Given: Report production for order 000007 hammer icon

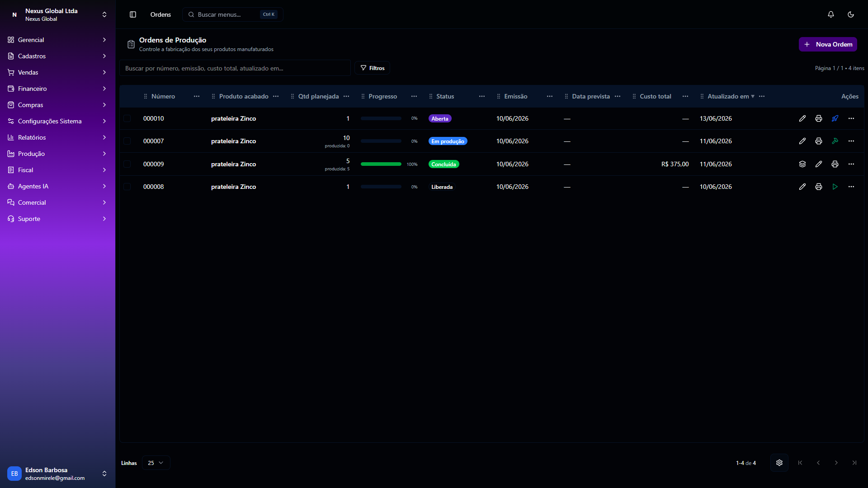Looking at the screenshot, I should 835,141.
